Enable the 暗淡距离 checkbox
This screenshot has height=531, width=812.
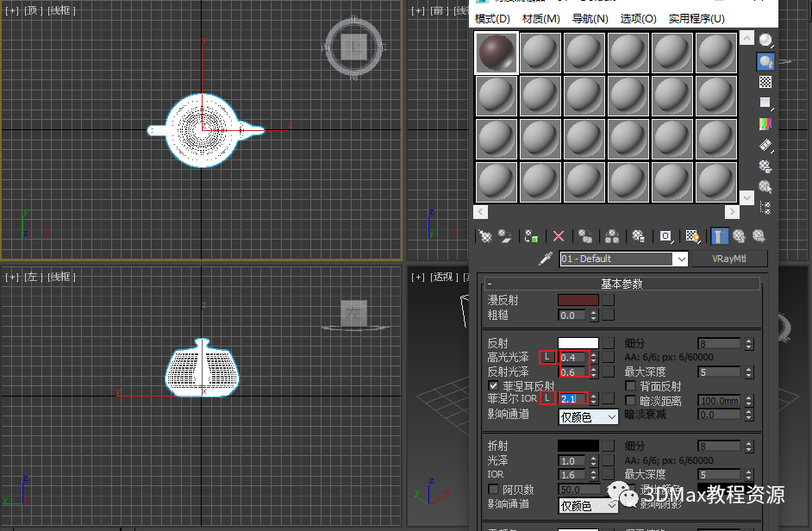631,401
